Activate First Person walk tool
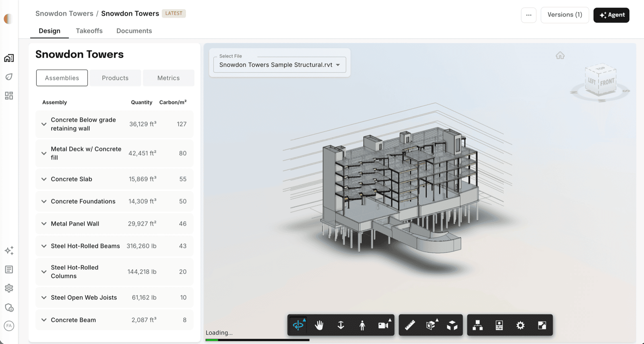This screenshot has width=644, height=344. [362, 325]
